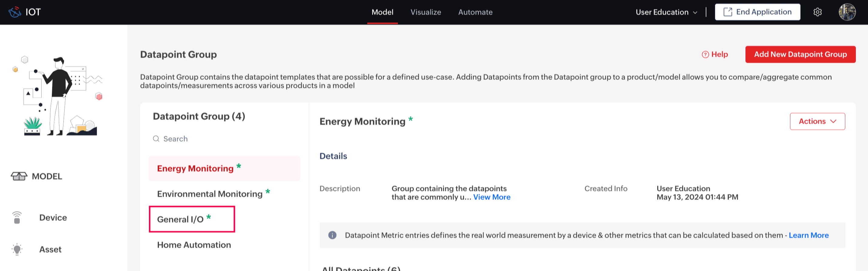
Task: Switch to the Visualize tab
Action: point(426,12)
